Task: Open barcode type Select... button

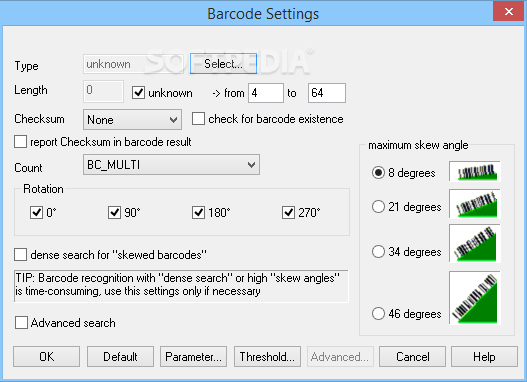Action: click(x=224, y=63)
